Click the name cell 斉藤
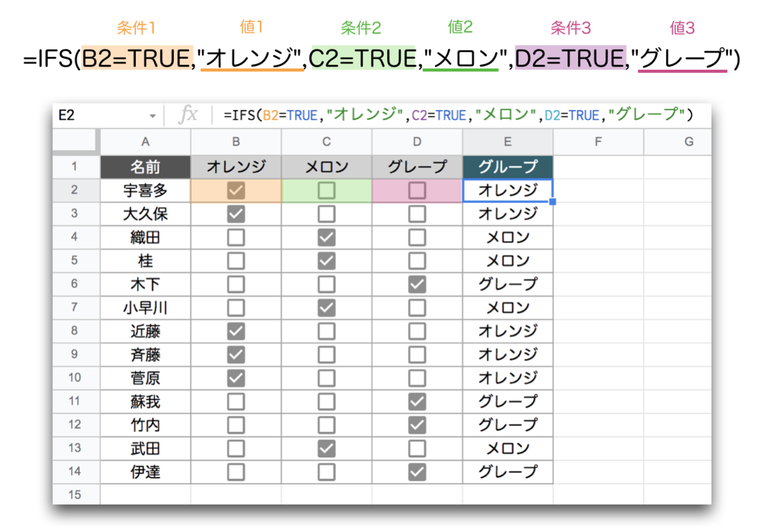The height and width of the screenshot is (532, 761). (x=145, y=354)
